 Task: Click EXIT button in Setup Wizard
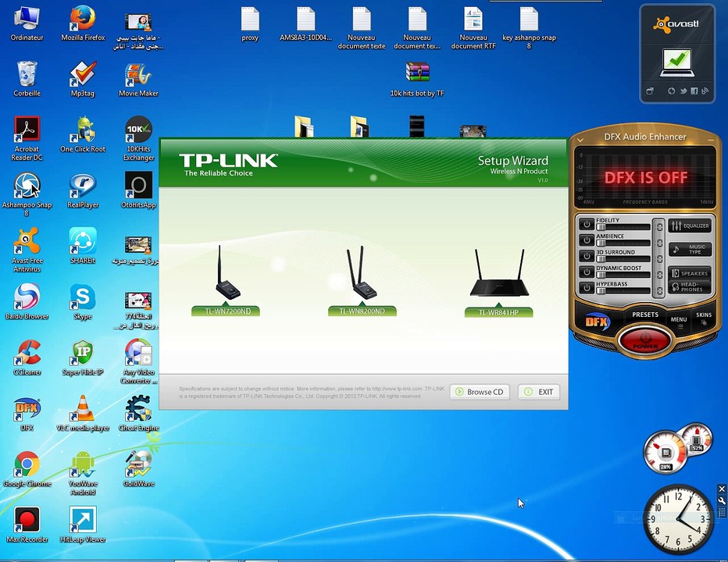pyautogui.click(x=538, y=392)
